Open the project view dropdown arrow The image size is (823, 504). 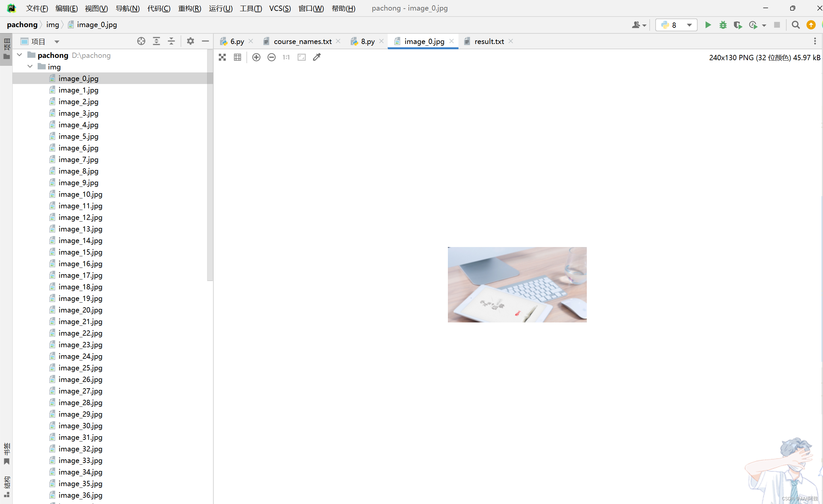(57, 42)
